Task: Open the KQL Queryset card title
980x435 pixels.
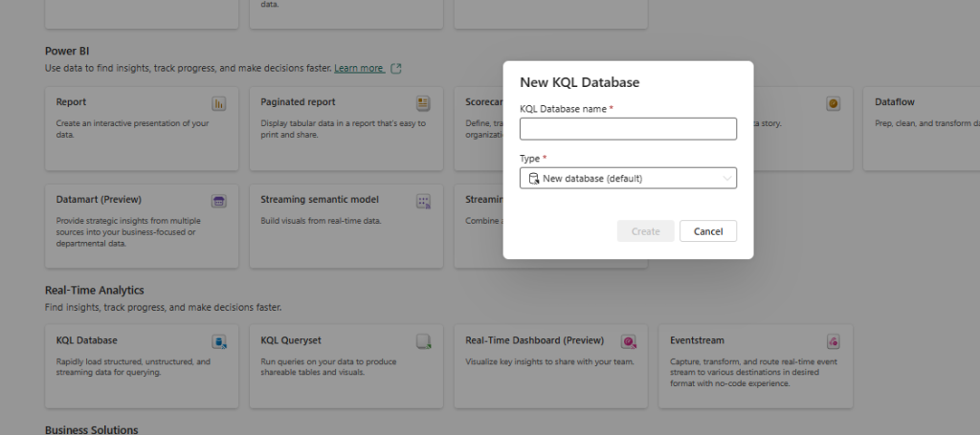Action: point(291,340)
